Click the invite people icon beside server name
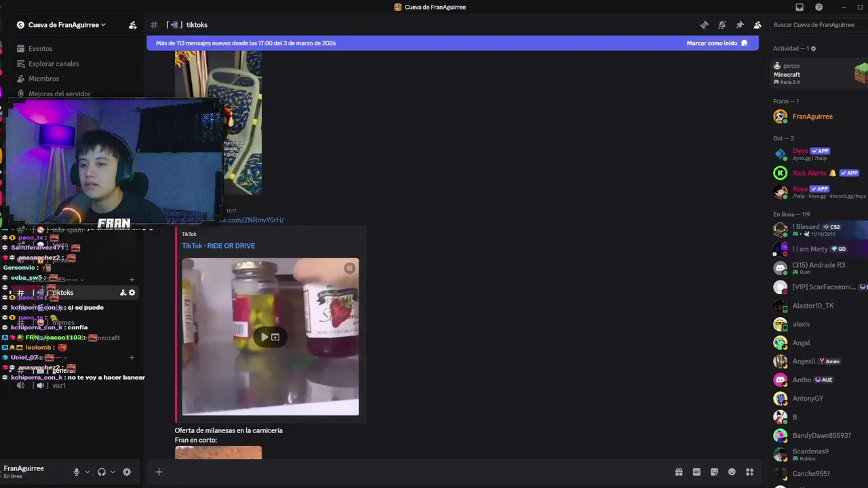This screenshot has width=868, height=488. pyautogui.click(x=132, y=25)
